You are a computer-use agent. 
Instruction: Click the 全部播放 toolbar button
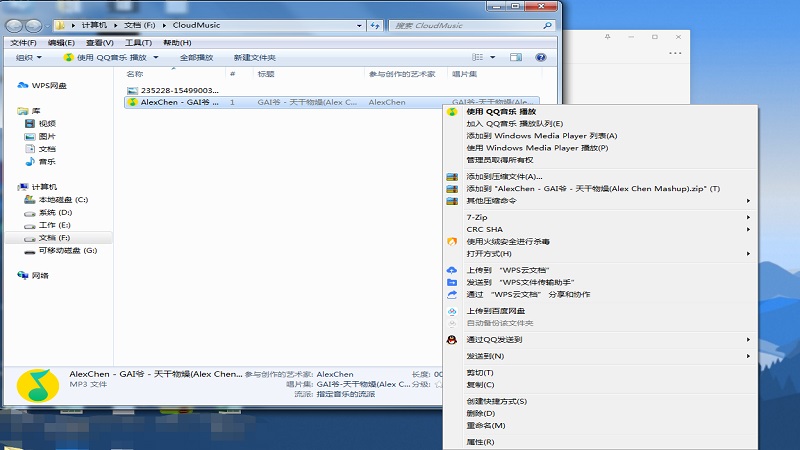pos(196,57)
